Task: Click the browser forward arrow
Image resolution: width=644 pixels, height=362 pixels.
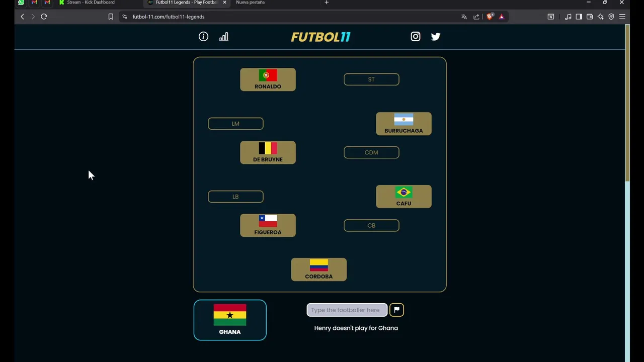Action: tap(33, 17)
